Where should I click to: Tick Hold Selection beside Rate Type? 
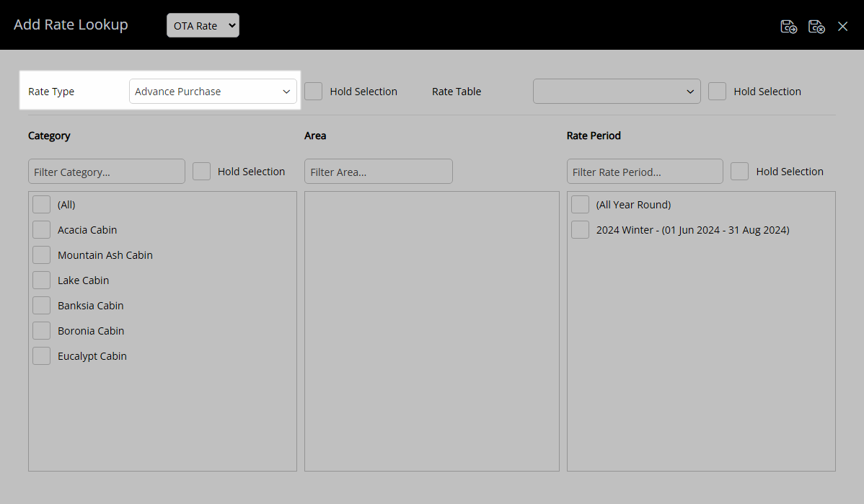point(314,92)
